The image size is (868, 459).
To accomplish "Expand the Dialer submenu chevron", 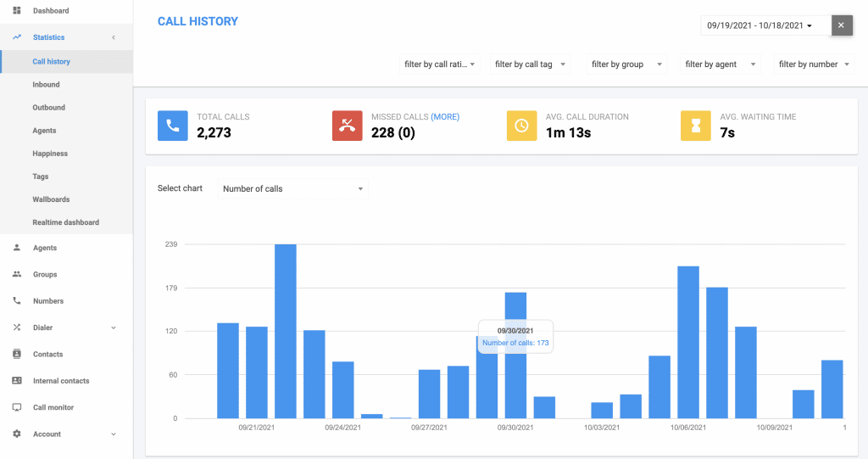I will click(x=114, y=327).
